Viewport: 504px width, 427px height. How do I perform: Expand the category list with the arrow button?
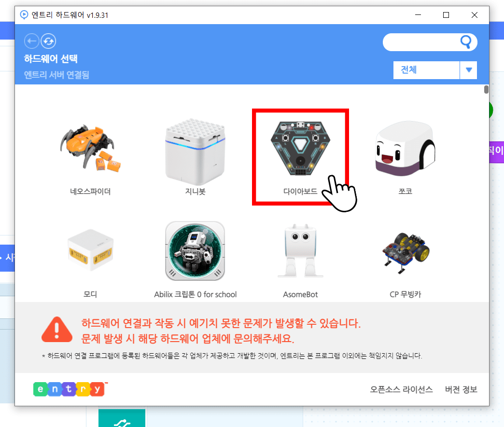pyautogui.click(x=469, y=70)
